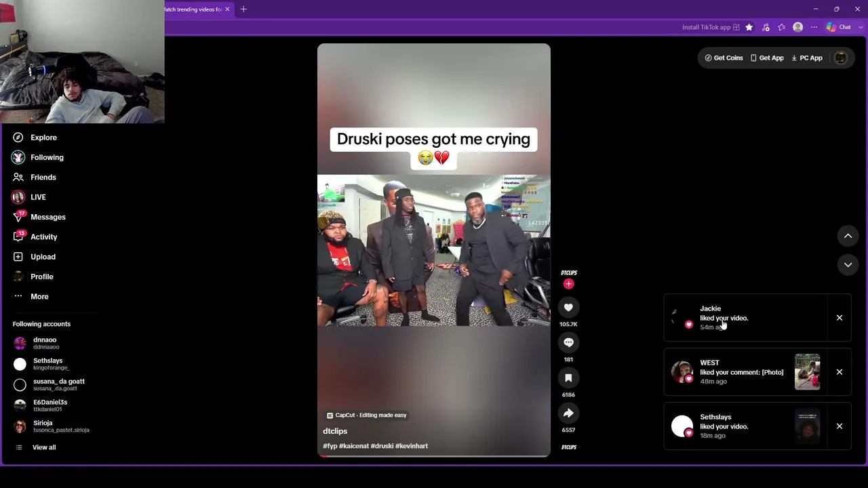Go to next video arrow

click(848, 265)
